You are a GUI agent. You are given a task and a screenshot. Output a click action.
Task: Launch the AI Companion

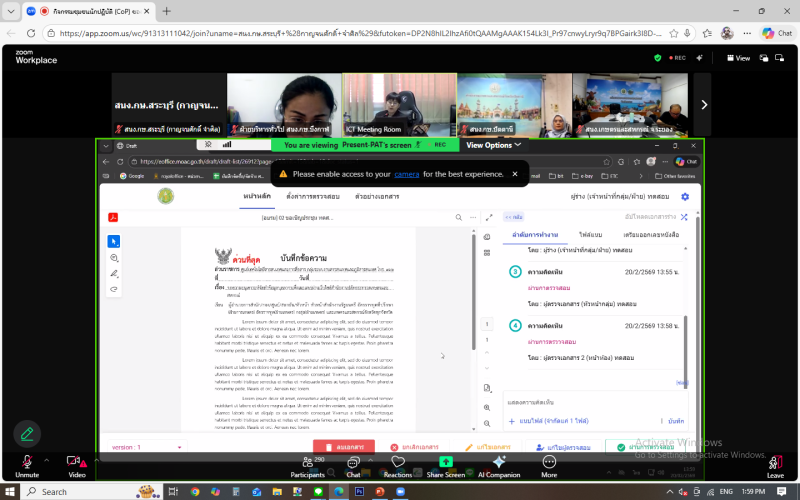click(498, 465)
